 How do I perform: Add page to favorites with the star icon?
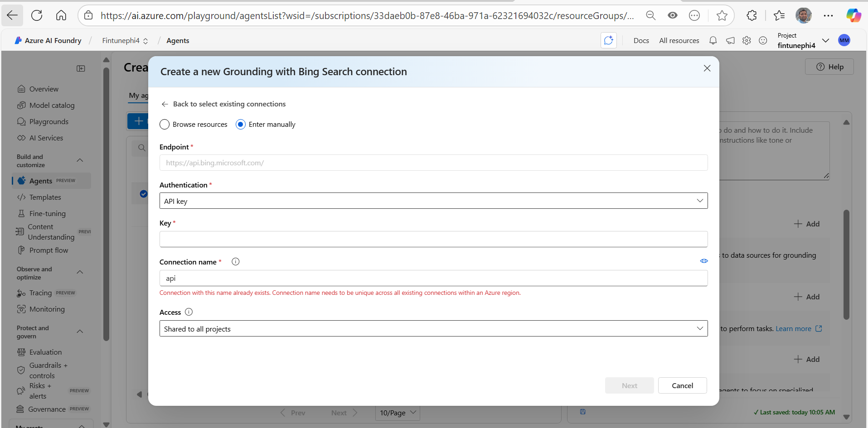722,16
